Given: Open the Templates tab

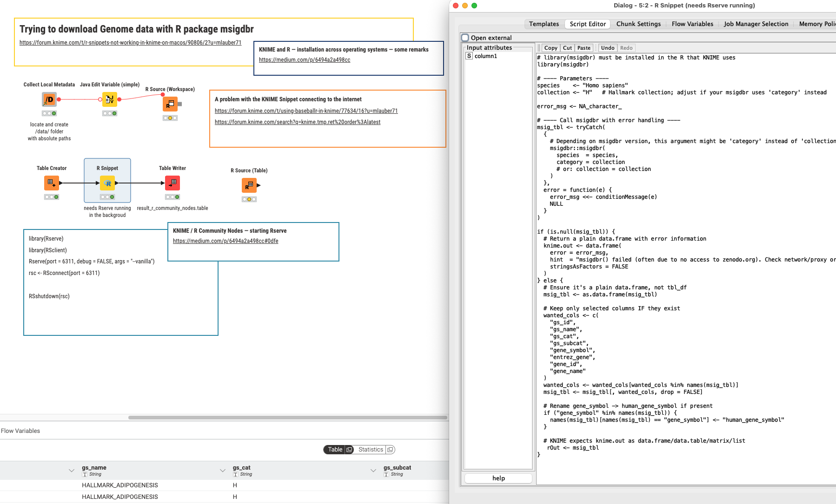Looking at the screenshot, I should (x=544, y=24).
